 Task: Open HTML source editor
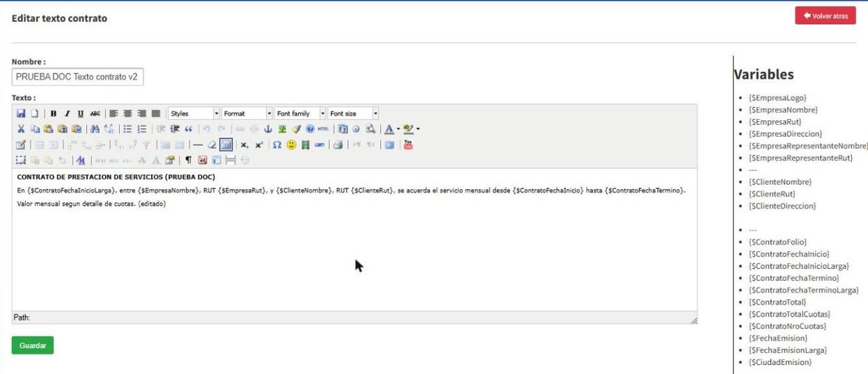[323, 129]
